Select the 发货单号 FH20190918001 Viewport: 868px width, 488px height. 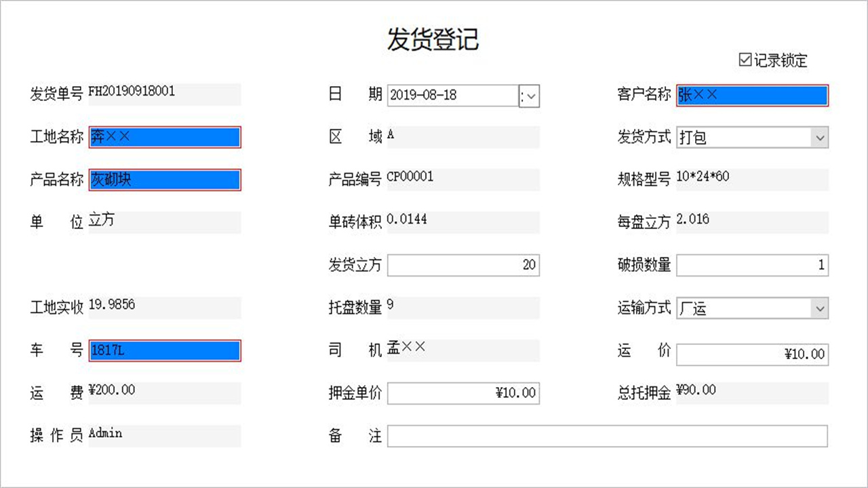(x=164, y=94)
